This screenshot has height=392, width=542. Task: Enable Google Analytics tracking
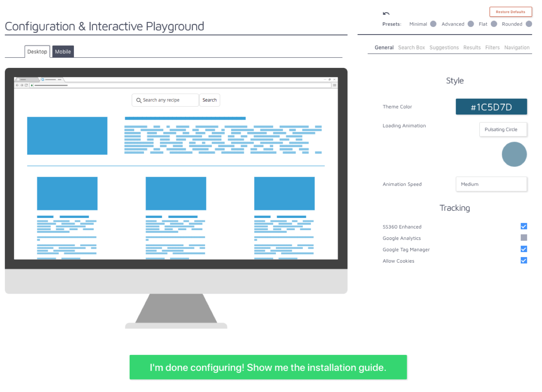(x=524, y=237)
